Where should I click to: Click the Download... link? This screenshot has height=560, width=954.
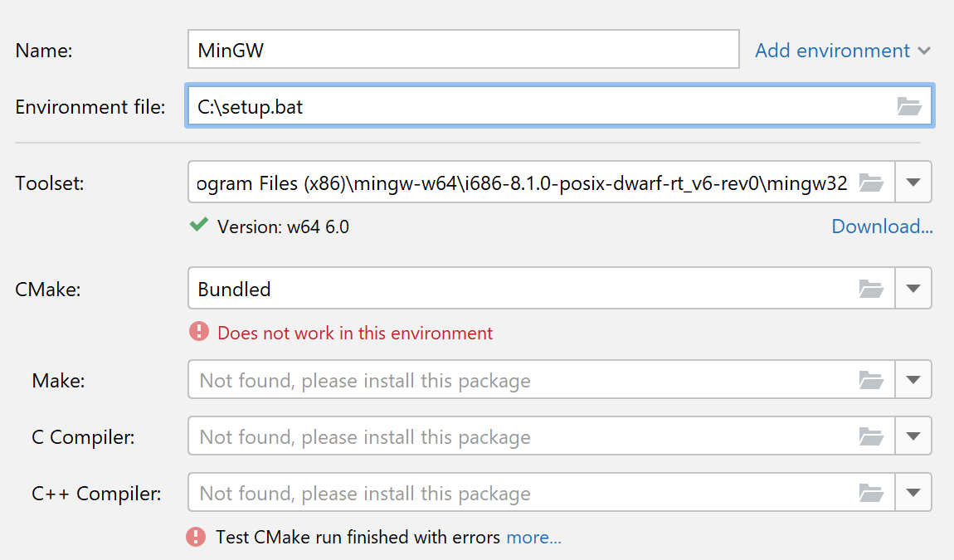pos(882,226)
